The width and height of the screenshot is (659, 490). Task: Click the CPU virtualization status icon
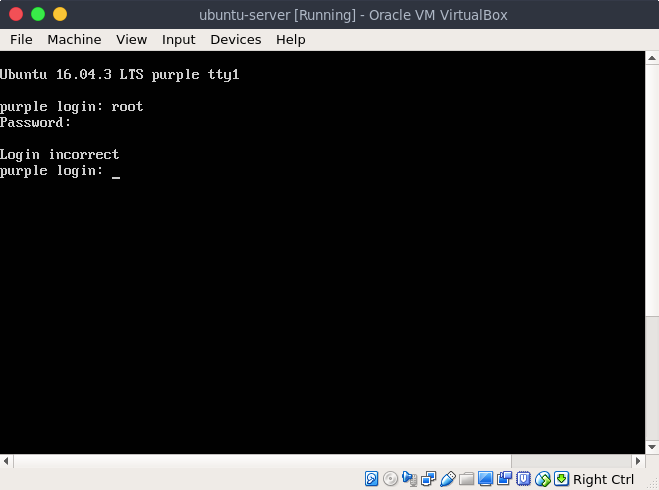tap(523, 479)
